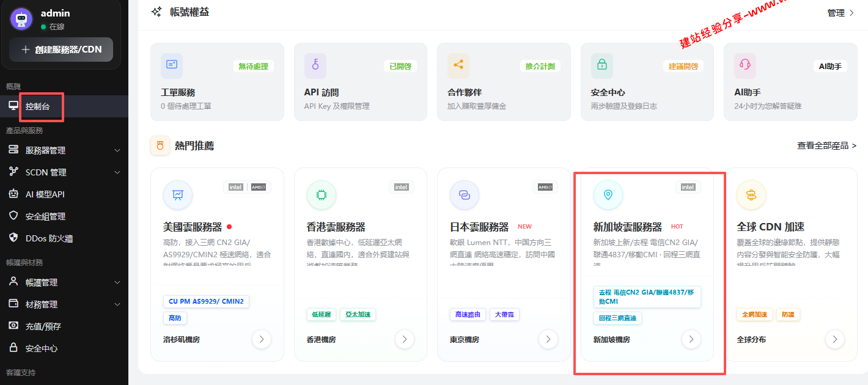Click the AI助手 headset icon
Viewport: 868px width, 385px height.
tap(745, 65)
